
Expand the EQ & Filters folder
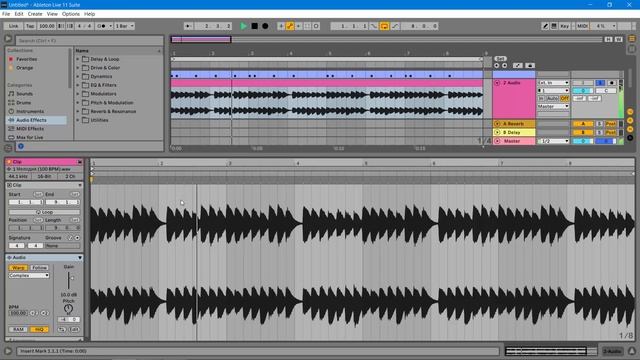[x=78, y=85]
